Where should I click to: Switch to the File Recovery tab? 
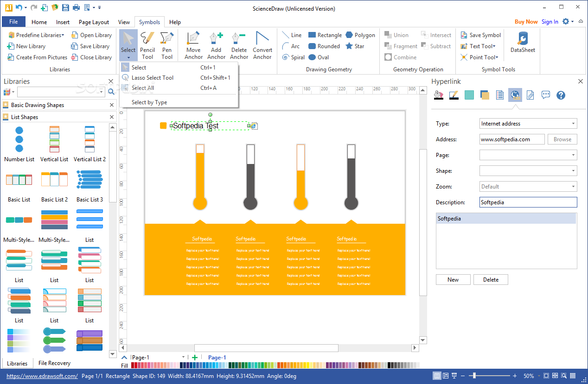54,363
